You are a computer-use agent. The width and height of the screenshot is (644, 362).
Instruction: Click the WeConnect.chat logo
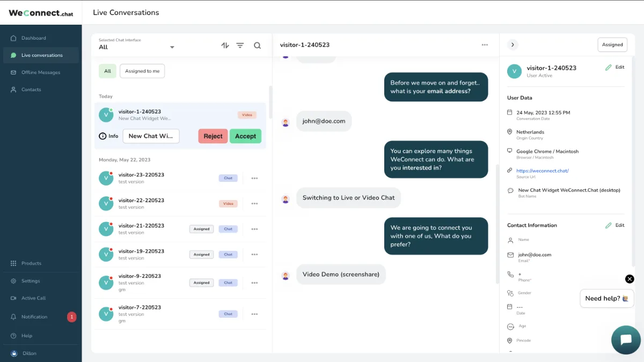point(41,13)
